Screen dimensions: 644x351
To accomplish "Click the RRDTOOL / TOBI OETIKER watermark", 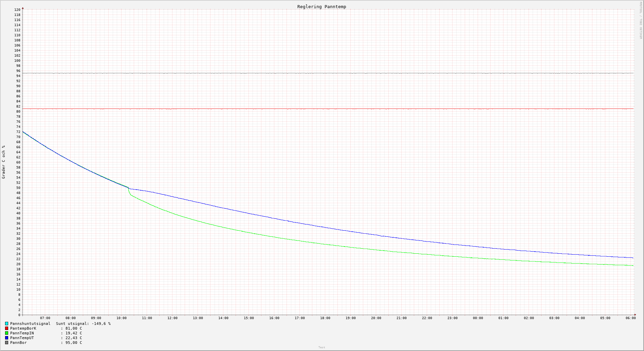I will (641, 20).
